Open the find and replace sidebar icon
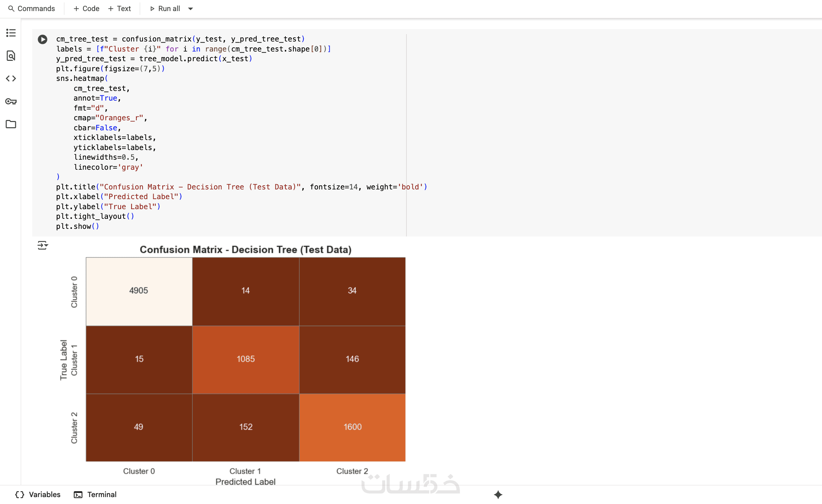Screen dimensions: 822x504 coord(11,56)
